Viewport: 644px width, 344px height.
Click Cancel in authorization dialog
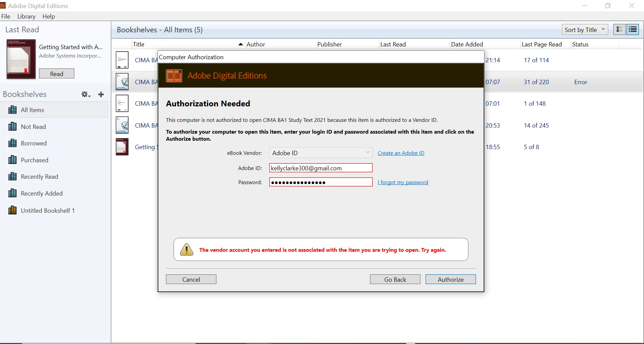point(191,279)
